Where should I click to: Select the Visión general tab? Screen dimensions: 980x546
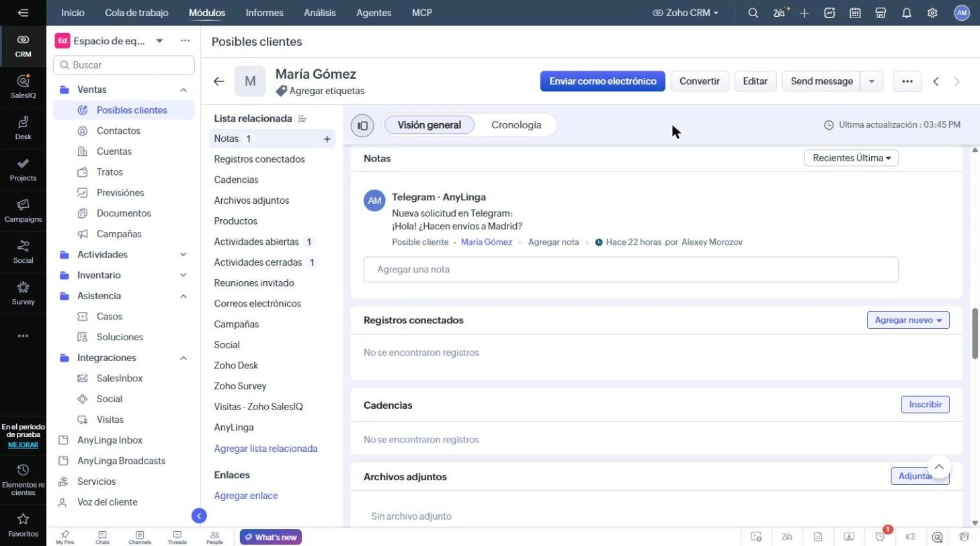click(x=429, y=125)
